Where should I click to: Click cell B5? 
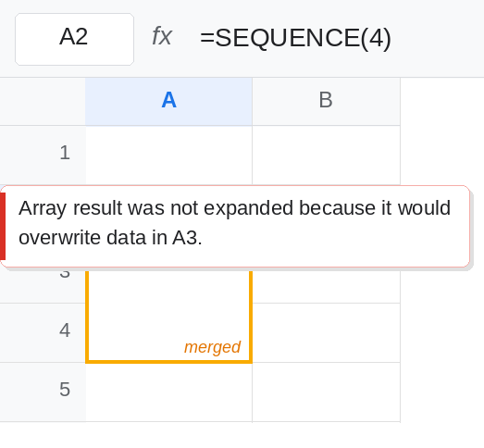pos(327,392)
